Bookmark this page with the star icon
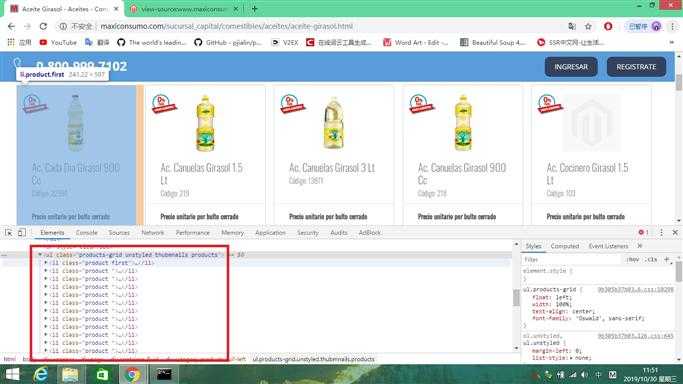683x384 pixels. (x=588, y=27)
